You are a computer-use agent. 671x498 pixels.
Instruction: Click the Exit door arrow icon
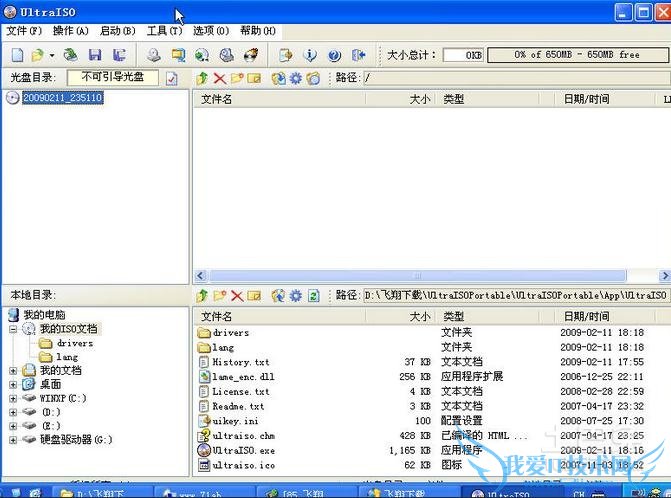point(359,55)
